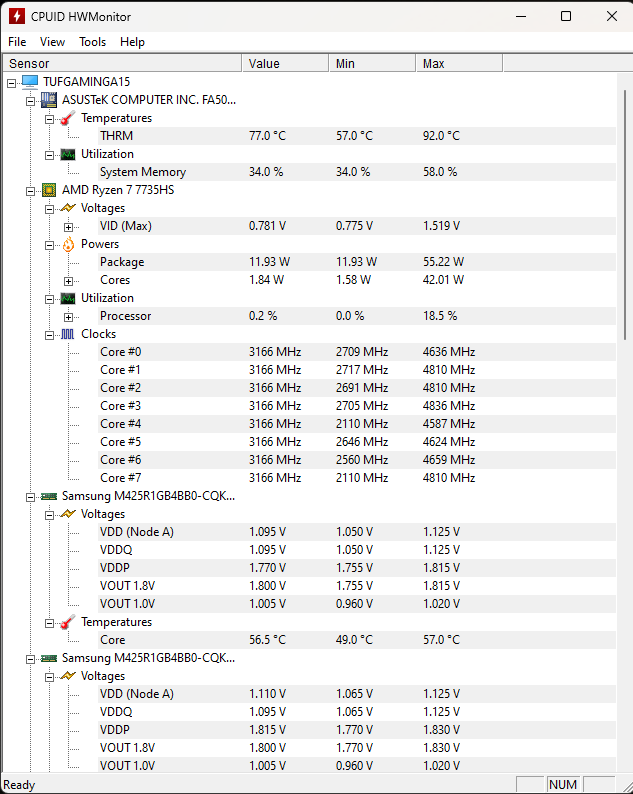This screenshot has width=633, height=794.
Task: Collapse the AMD Ryzen 7 7735HS node
Action: point(30,191)
